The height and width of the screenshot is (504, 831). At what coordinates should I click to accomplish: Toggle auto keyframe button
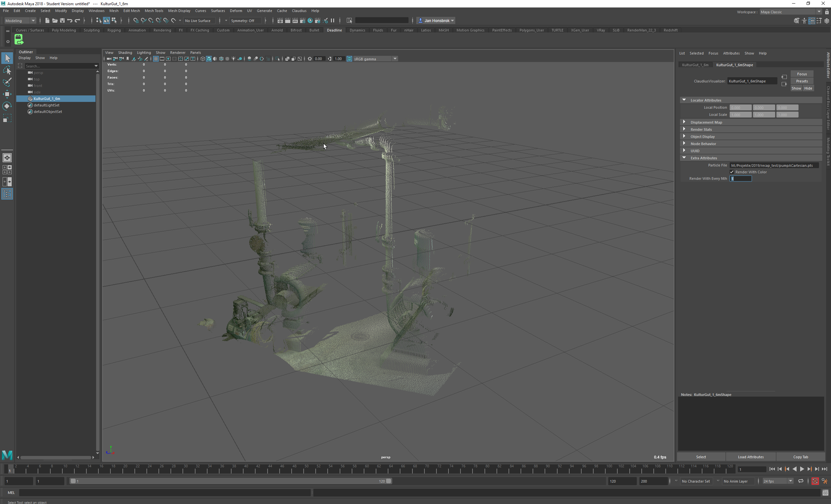tap(815, 481)
